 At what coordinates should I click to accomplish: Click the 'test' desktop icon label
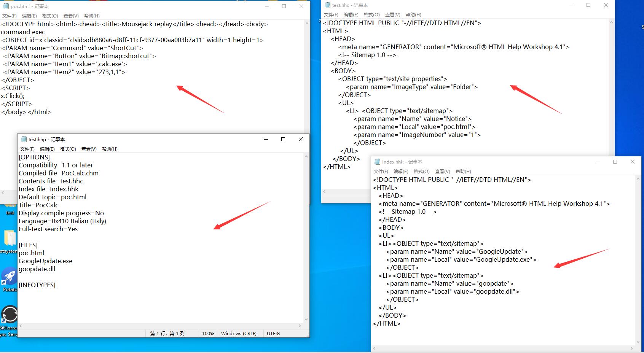pos(10,213)
